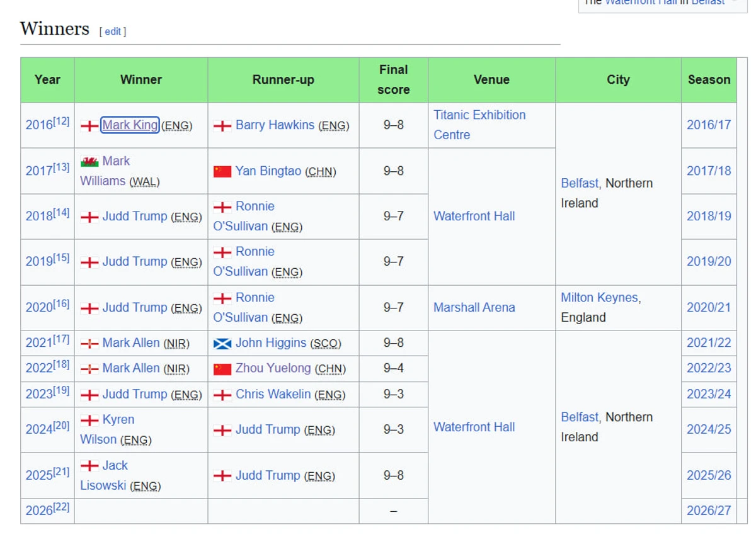Open the Zhou Yuelong link
Screen dimensions: 756x542
tap(273, 368)
